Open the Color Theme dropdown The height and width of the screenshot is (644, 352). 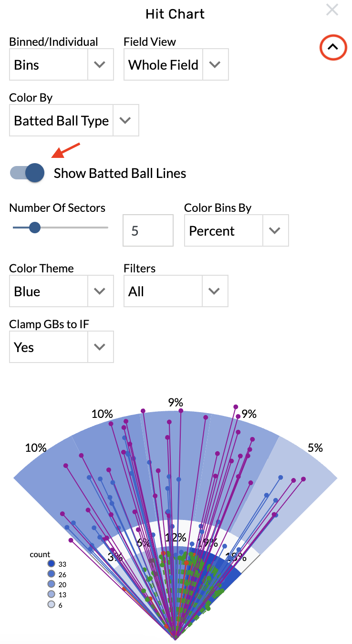click(61, 291)
